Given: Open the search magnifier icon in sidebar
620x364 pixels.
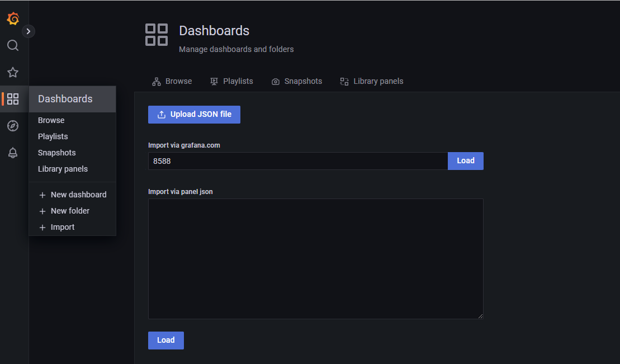Looking at the screenshot, I should click(13, 45).
